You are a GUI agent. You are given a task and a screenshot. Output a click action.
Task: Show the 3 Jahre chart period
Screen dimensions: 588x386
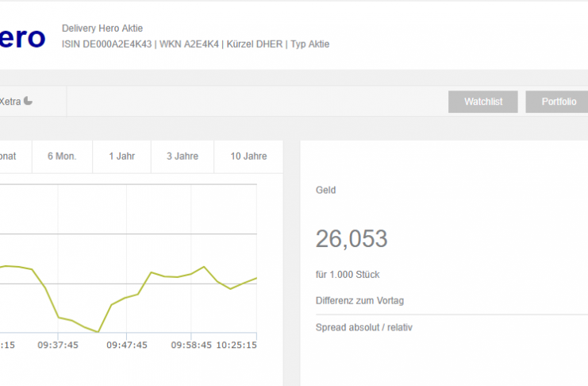(183, 156)
